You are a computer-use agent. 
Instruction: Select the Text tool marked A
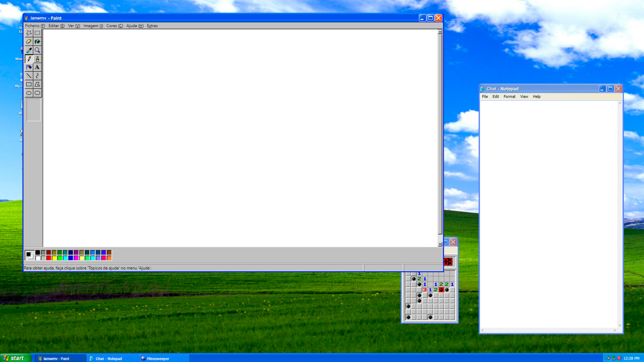[37, 67]
